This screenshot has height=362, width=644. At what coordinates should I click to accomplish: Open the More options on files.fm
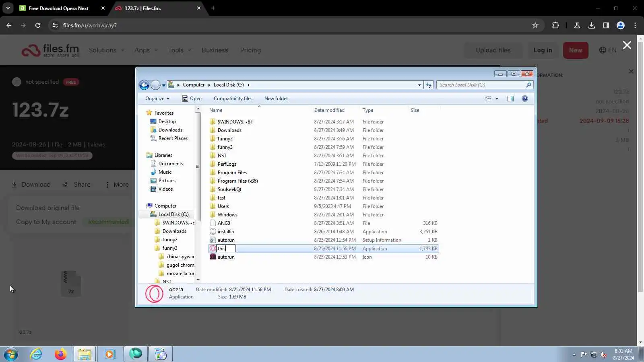(x=117, y=185)
